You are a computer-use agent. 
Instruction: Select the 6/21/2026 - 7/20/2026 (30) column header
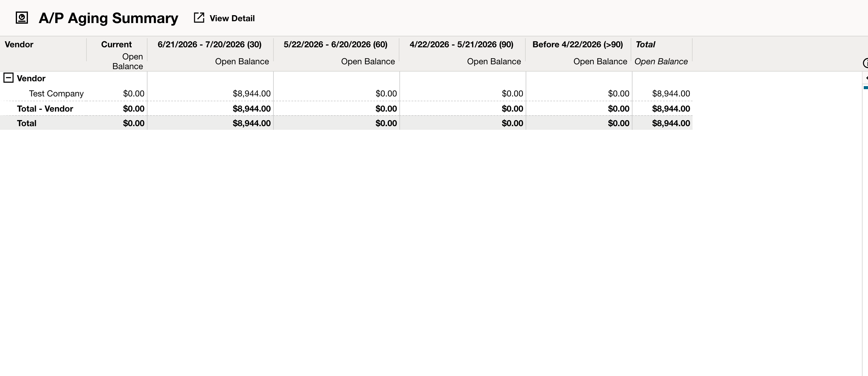click(210, 45)
